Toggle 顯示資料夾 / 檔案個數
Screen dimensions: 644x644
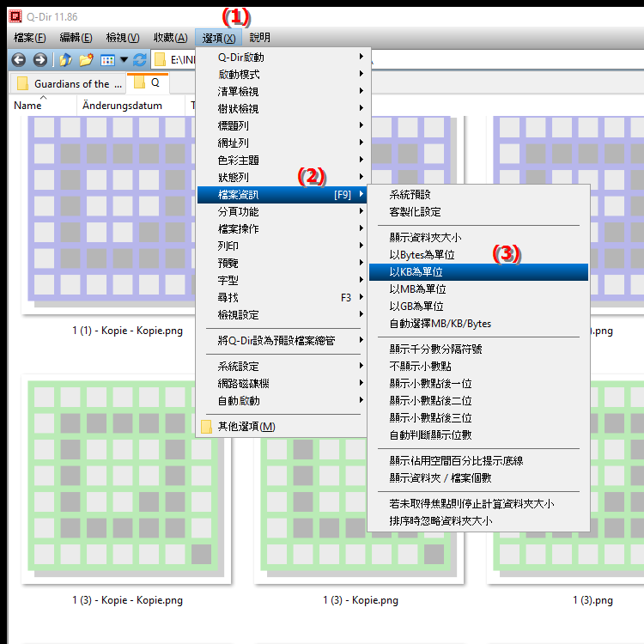478,478
